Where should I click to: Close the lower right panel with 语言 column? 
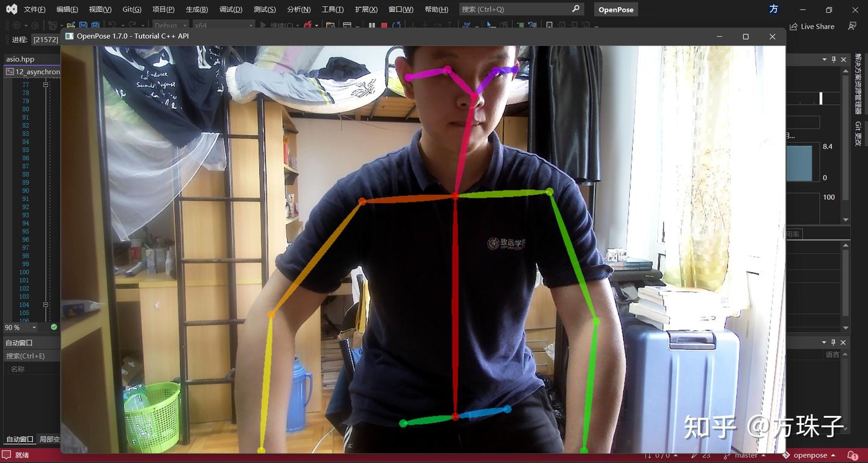click(843, 342)
